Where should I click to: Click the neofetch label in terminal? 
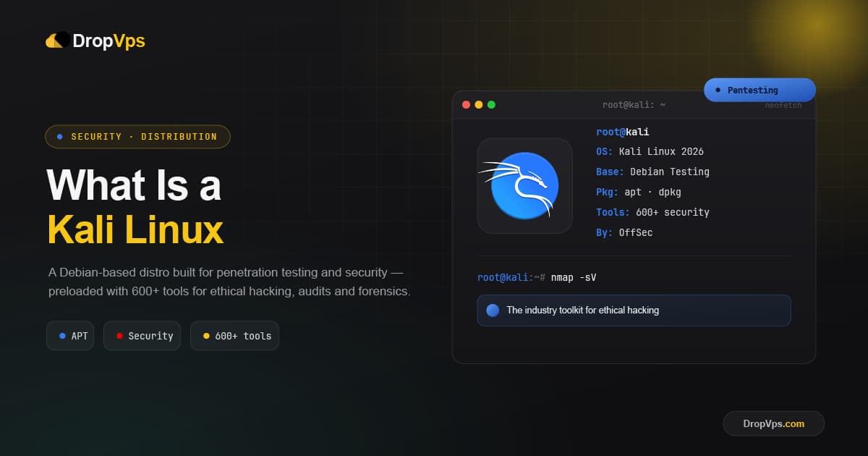[783, 105]
